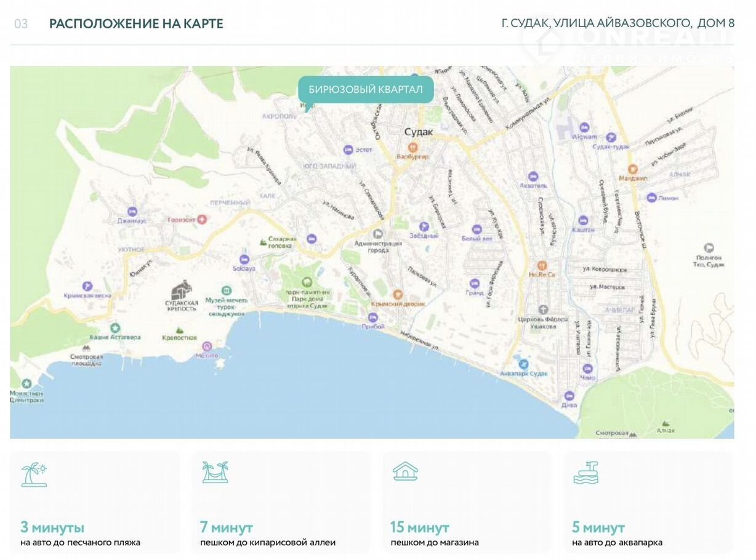Select the Башня Астагвера star icon

(x=115, y=328)
